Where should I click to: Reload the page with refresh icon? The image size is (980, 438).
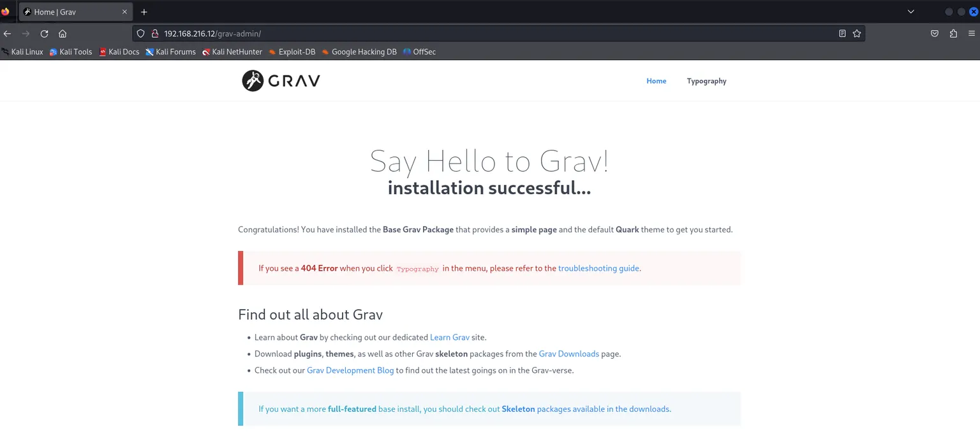coord(44,34)
